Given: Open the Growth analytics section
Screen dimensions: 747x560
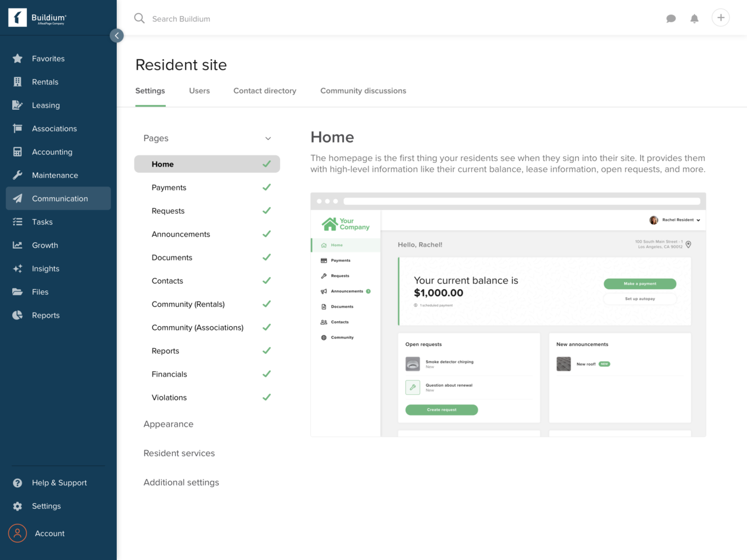Looking at the screenshot, I should pos(45,245).
